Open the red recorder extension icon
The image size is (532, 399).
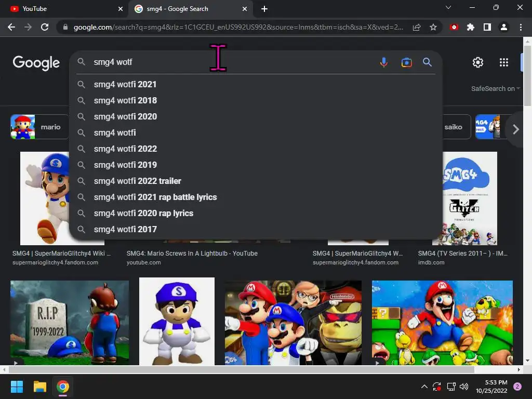[x=454, y=27]
